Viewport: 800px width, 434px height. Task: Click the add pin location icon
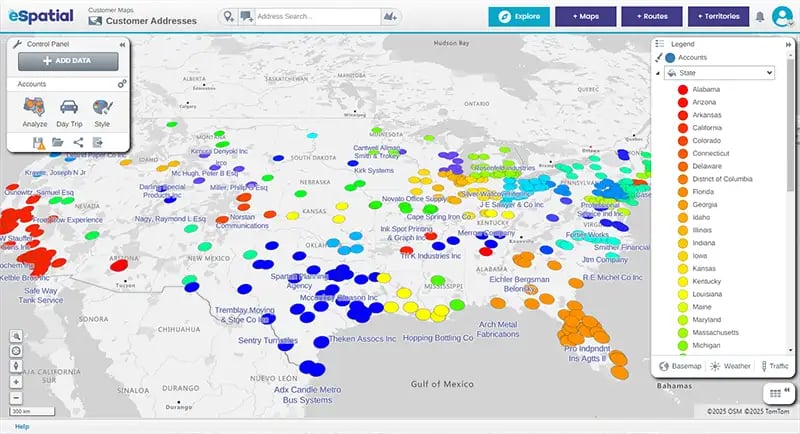229,16
